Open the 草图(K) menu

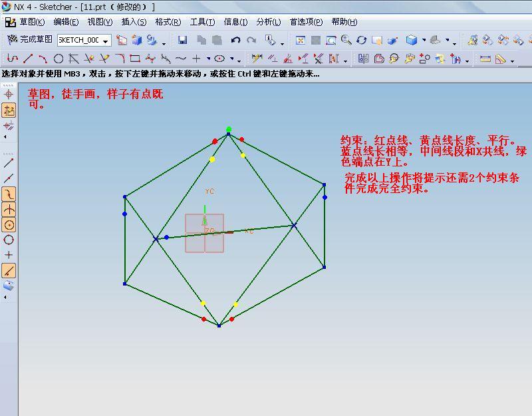click(x=32, y=22)
